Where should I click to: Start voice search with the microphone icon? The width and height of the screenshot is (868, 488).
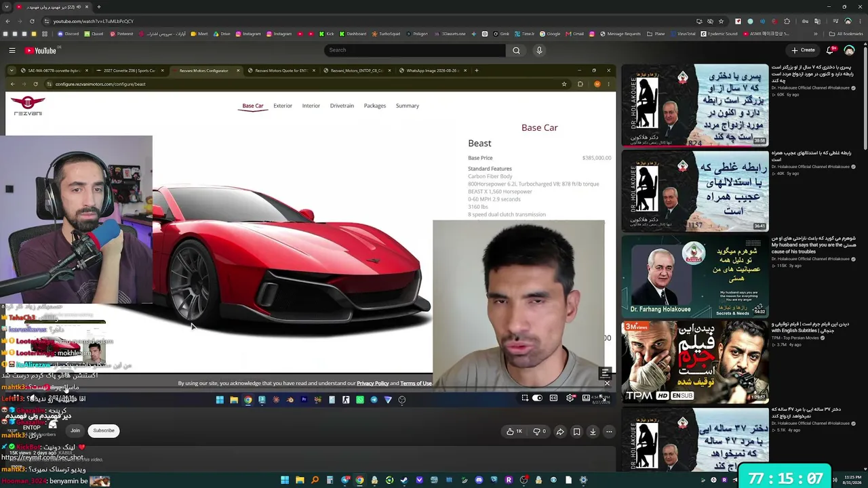click(x=539, y=50)
